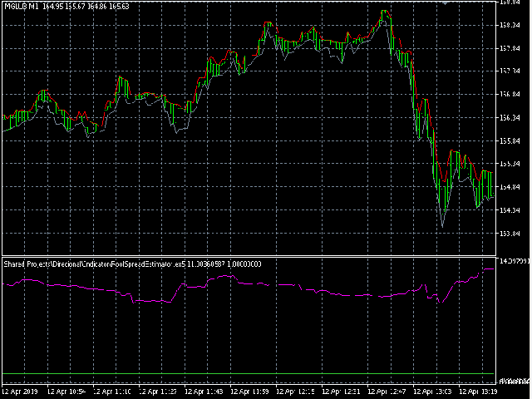
Task: Click the 157.84 price axis label
Action: pyautogui.click(x=510, y=48)
